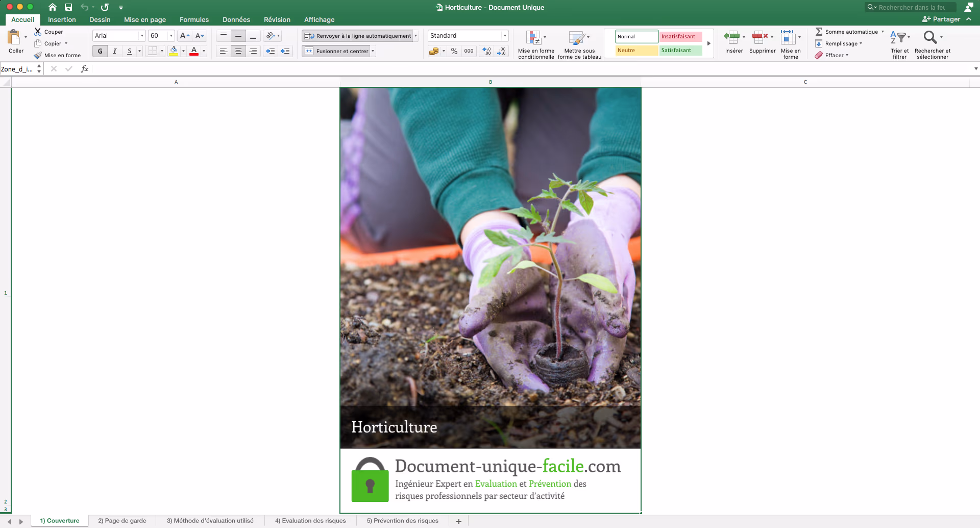Undo the last action
The width and height of the screenshot is (980, 528).
click(x=85, y=7)
